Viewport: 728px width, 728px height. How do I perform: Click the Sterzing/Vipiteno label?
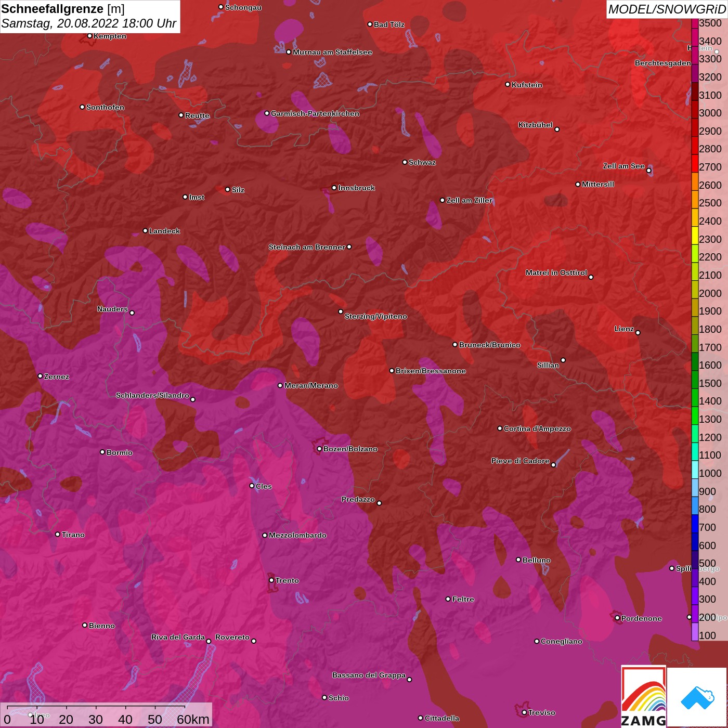point(375,316)
